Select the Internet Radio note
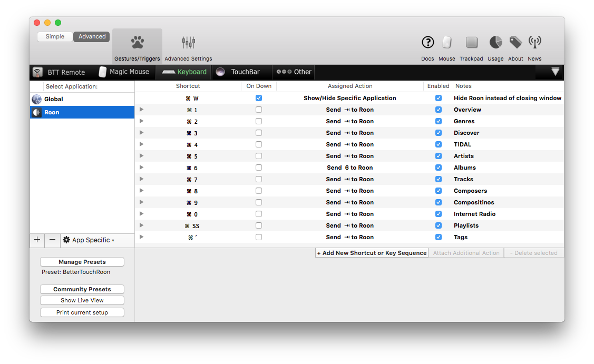 pos(475,214)
